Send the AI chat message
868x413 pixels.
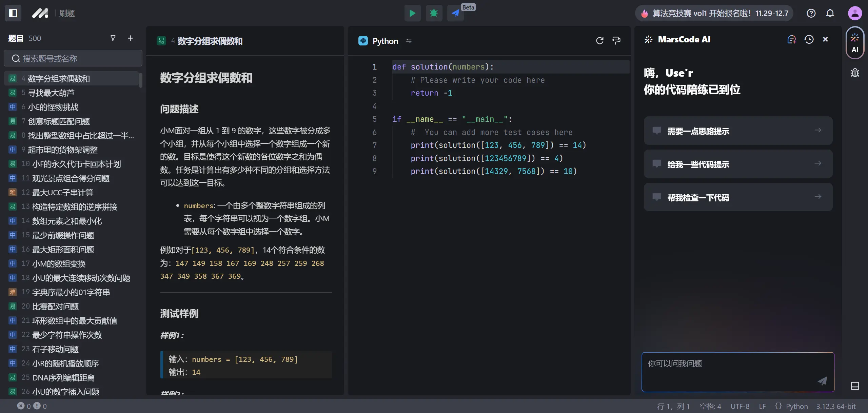click(x=822, y=381)
